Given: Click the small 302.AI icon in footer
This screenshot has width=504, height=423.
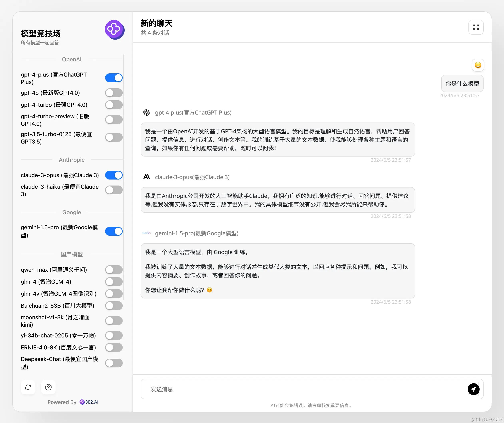Looking at the screenshot, I should [x=82, y=402].
